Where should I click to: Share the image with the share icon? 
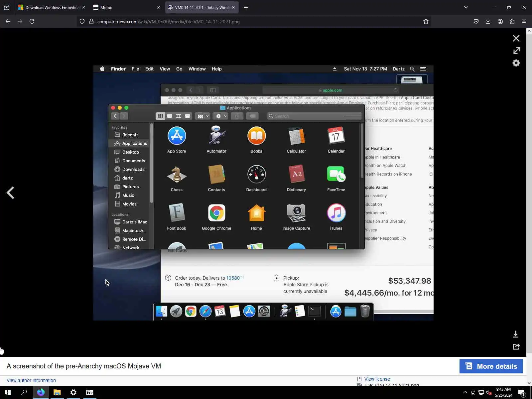coord(516,346)
